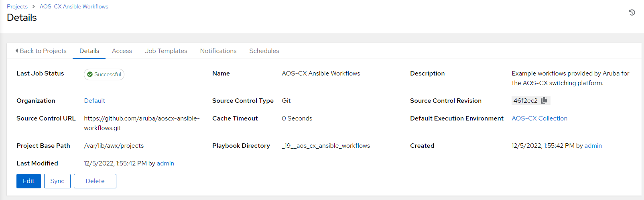Viewport: 644px width, 200px height.
Task: Click the Successful job status badge
Action: (x=104, y=74)
